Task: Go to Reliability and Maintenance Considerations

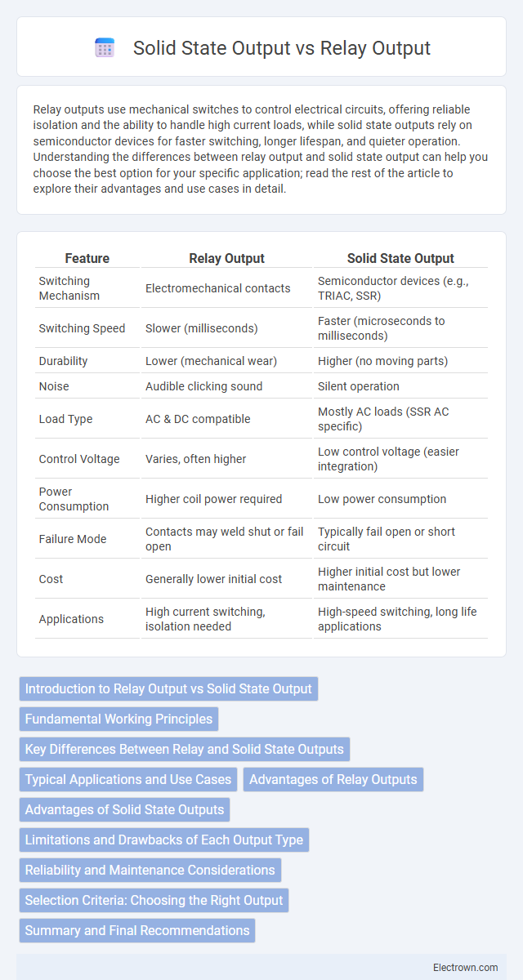Action: (150, 871)
